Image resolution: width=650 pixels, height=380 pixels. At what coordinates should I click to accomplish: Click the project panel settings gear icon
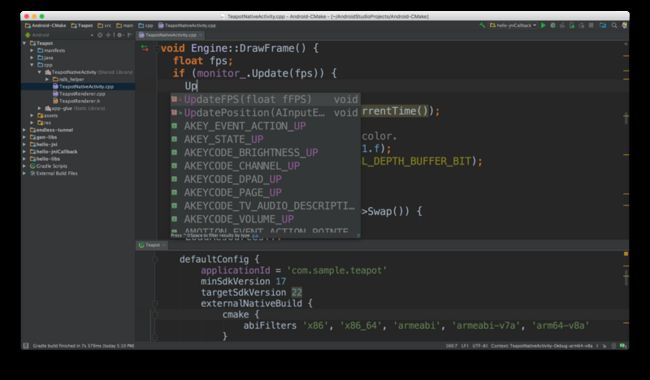[x=120, y=35]
